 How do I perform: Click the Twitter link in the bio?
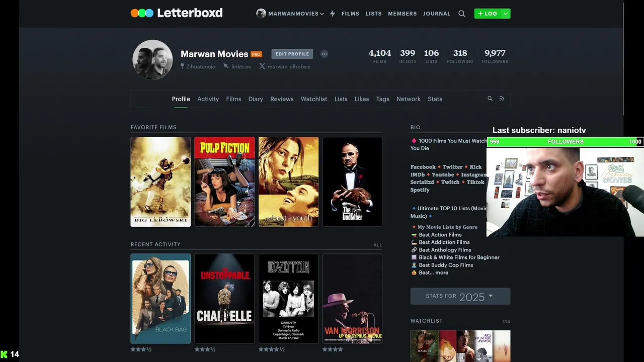tap(452, 167)
